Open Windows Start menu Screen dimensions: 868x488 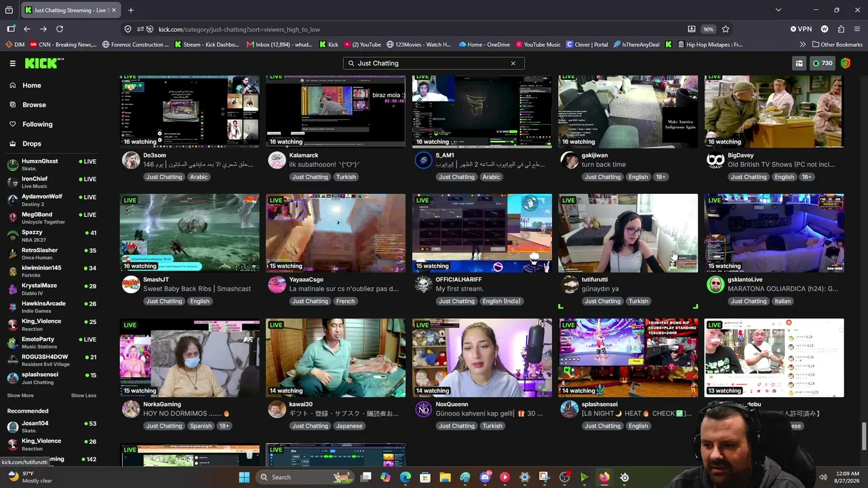click(244, 477)
